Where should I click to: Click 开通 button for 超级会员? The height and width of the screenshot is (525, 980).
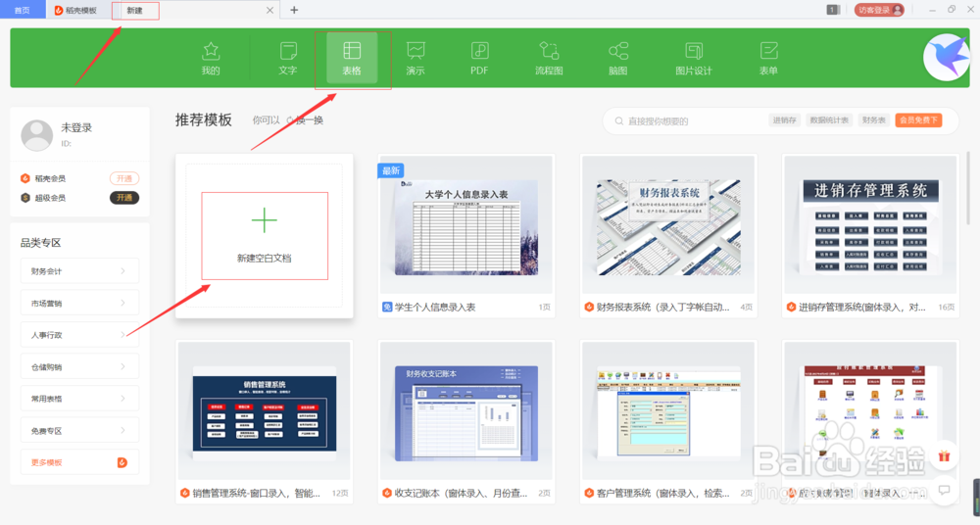[x=124, y=198]
